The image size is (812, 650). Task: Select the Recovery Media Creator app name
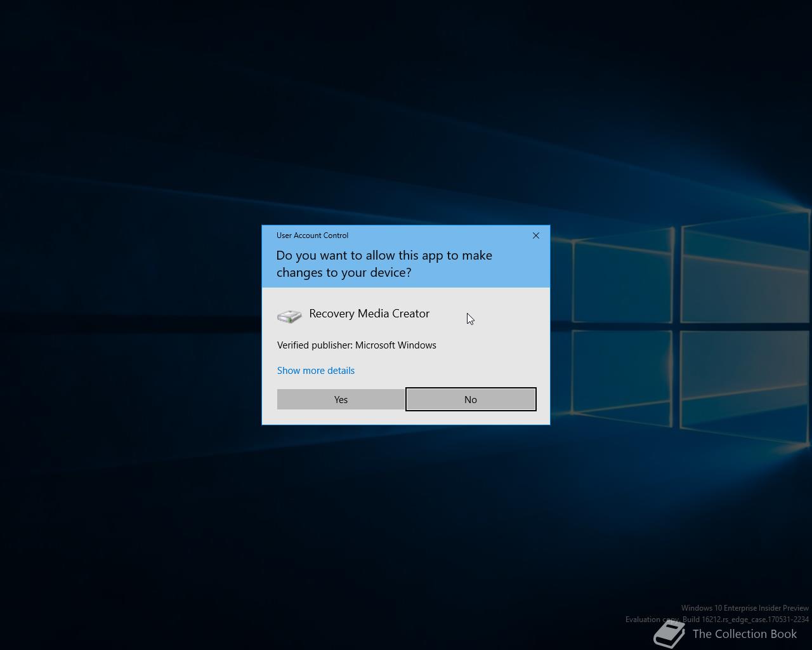click(369, 314)
